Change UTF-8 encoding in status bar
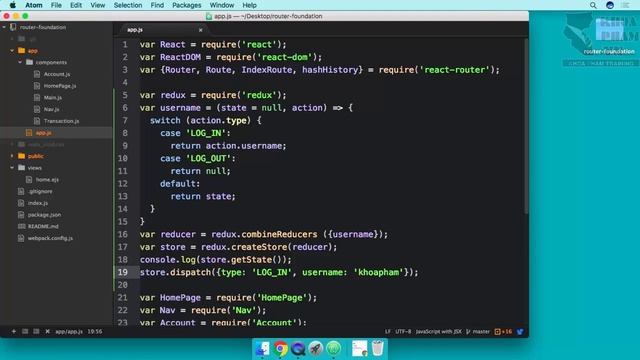The width and height of the screenshot is (640, 360). tap(403, 331)
